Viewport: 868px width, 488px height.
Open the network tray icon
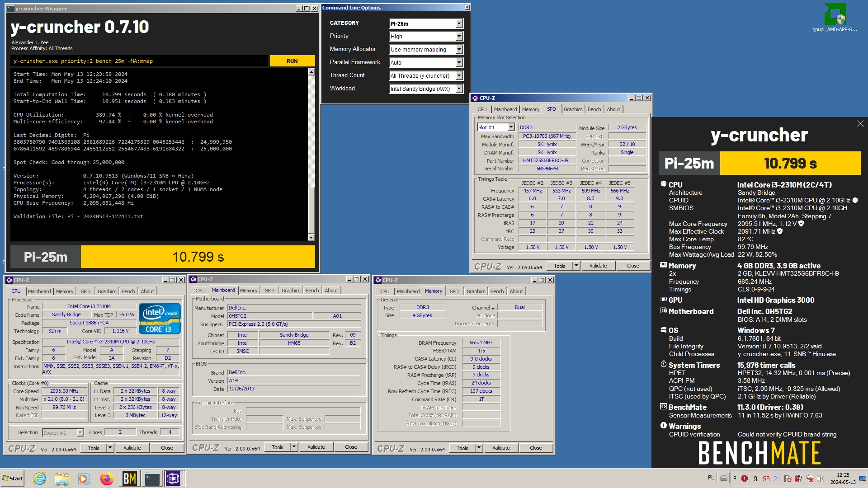810,479
